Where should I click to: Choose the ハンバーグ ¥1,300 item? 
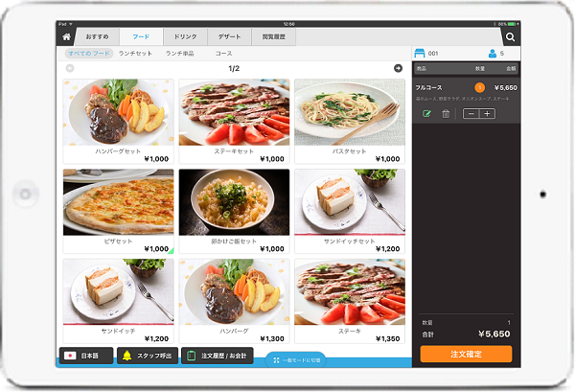click(234, 301)
